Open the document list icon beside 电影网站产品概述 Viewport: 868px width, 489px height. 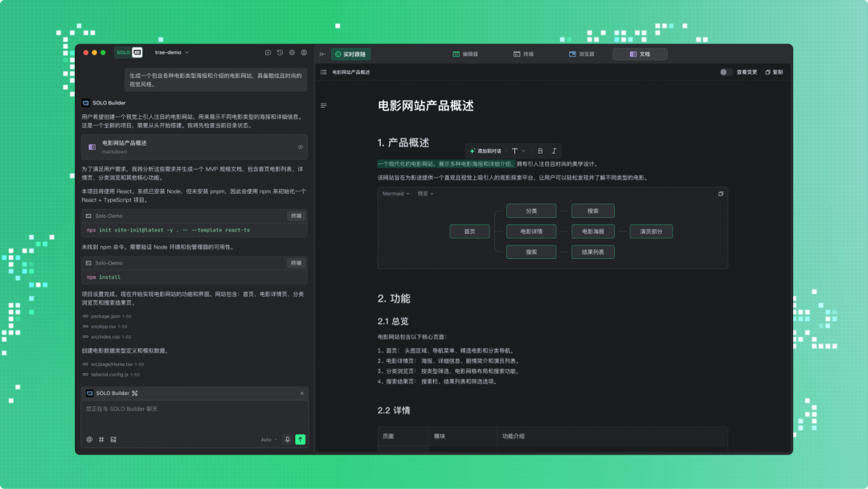tap(324, 72)
